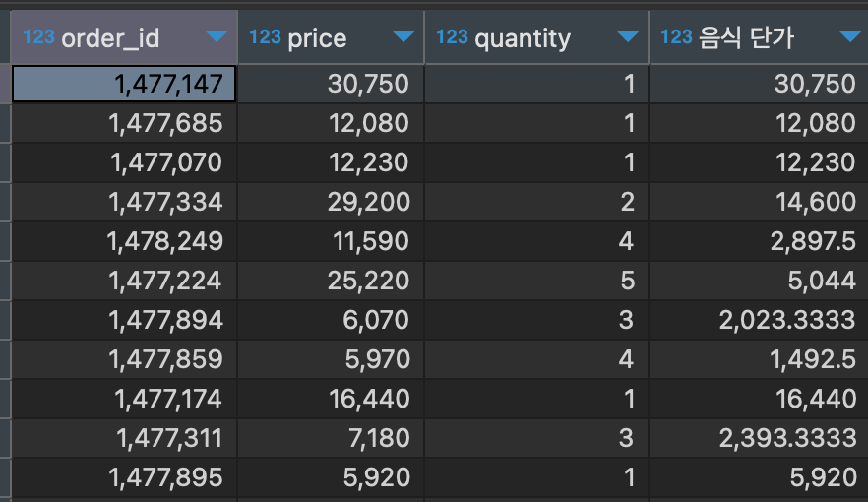Select the order_id cell 1,477,224
The height and width of the screenshot is (502, 868).
124,281
